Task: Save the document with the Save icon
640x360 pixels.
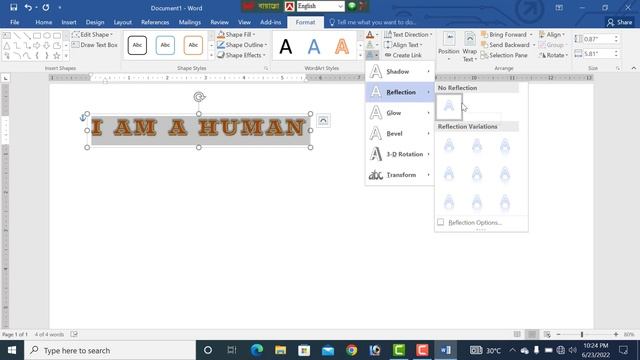Action: coord(13,7)
